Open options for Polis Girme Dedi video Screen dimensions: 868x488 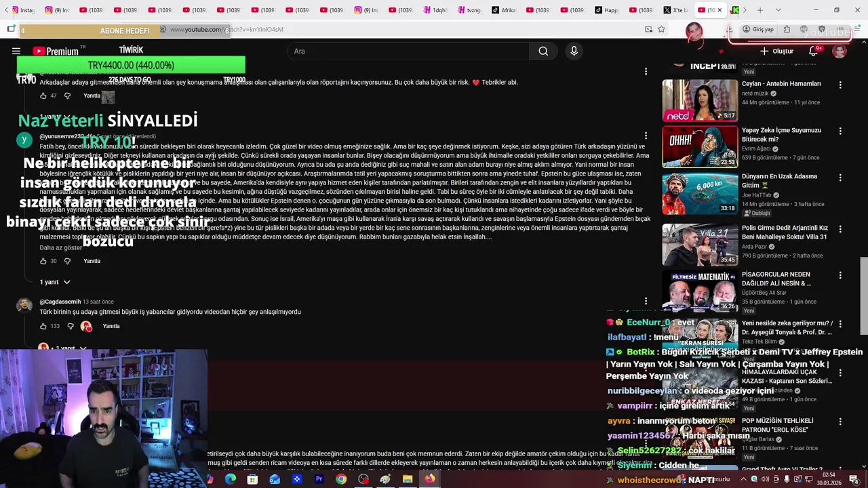[x=840, y=230]
